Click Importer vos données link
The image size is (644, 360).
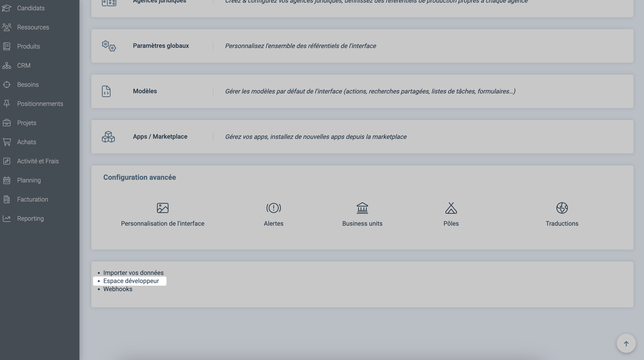(133, 273)
